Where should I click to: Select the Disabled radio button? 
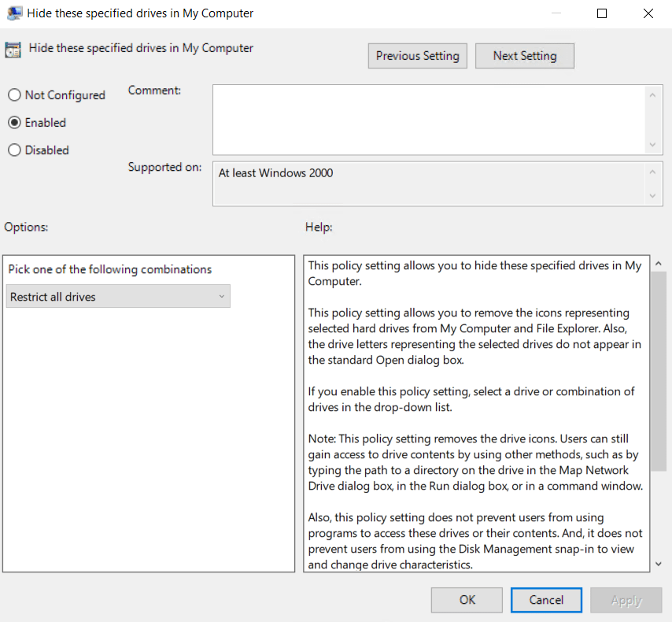[14, 150]
